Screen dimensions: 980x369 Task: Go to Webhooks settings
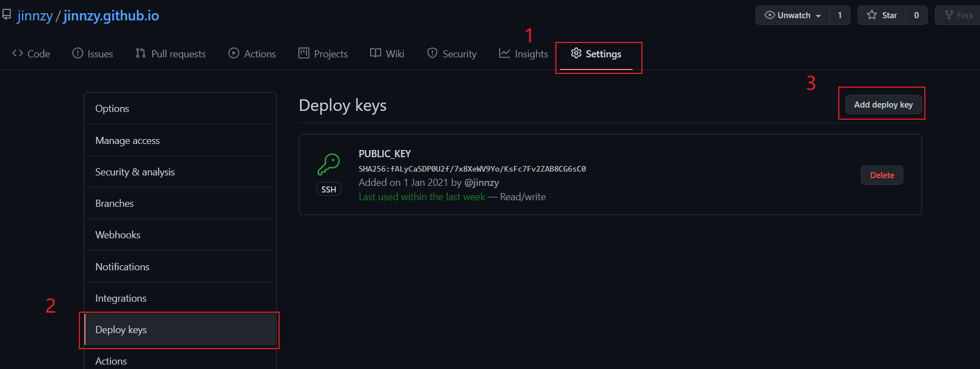[x=118, y=235]
